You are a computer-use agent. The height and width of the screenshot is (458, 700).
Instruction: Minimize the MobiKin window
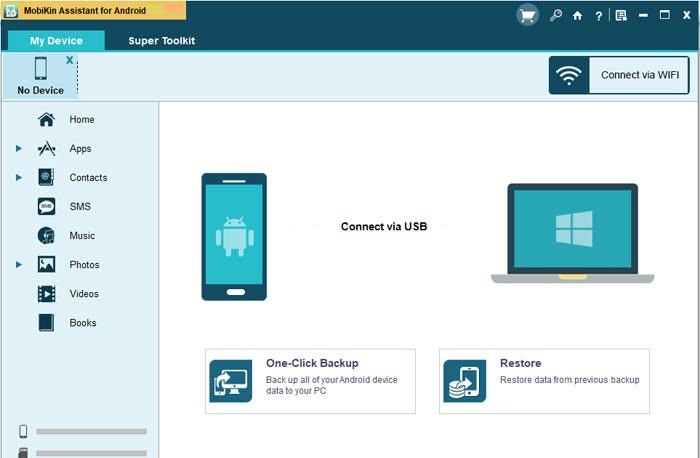click(x=643, y=15)
